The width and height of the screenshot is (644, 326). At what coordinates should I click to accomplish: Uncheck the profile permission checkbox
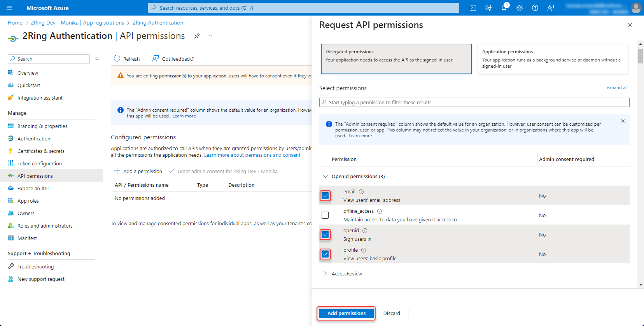coord(325,254)
